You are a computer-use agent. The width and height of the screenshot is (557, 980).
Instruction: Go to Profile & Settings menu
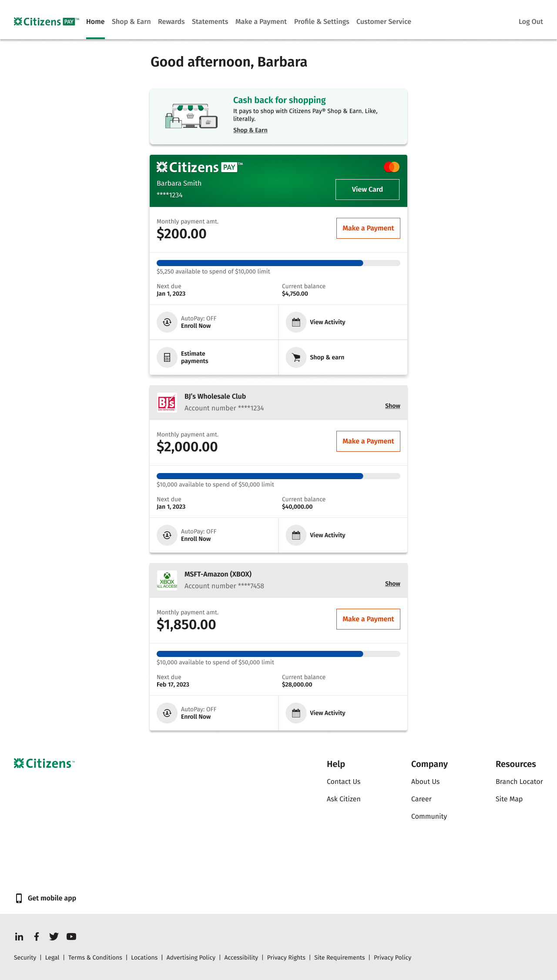(x=322, y=22)
